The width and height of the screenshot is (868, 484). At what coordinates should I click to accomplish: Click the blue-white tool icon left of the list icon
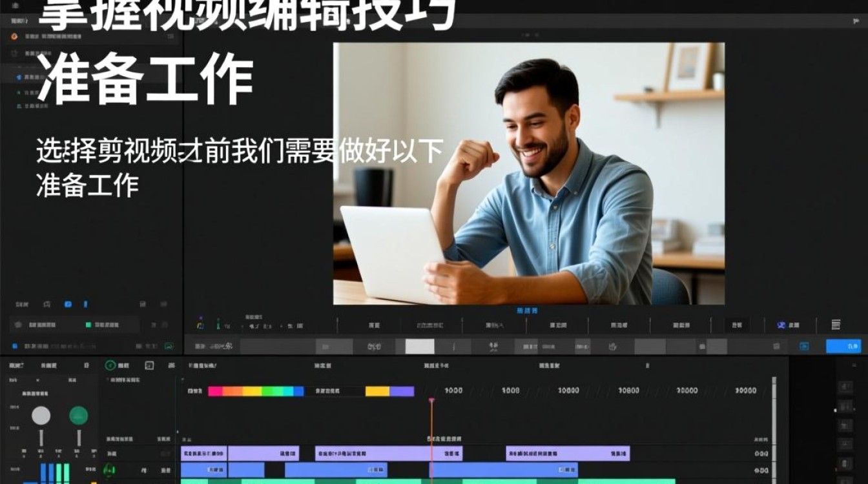point(781,325)
